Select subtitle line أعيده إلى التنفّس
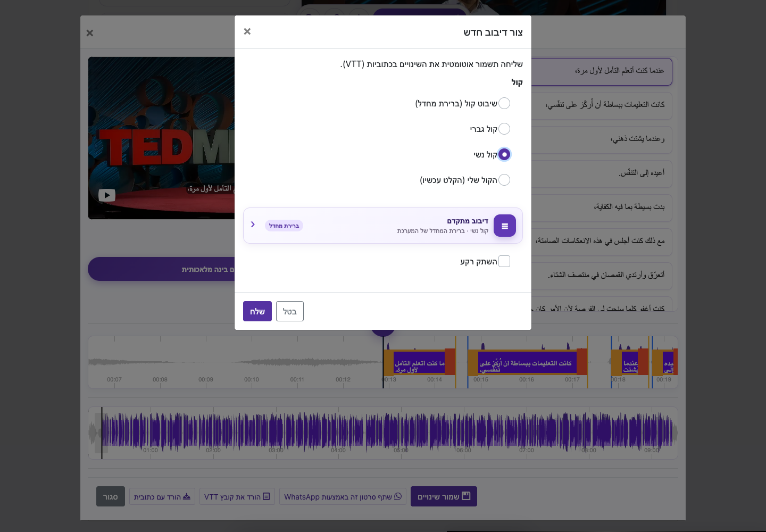 coord(602,173)
